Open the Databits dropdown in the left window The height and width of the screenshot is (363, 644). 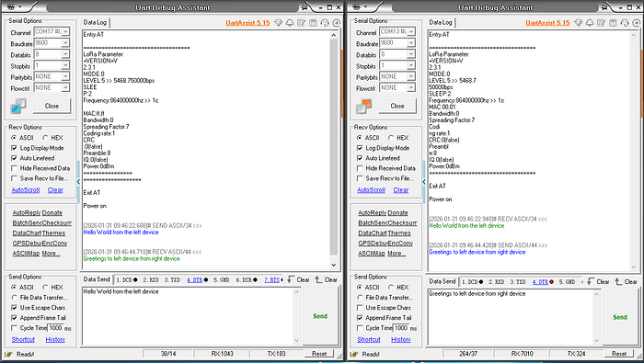(65, 54)
